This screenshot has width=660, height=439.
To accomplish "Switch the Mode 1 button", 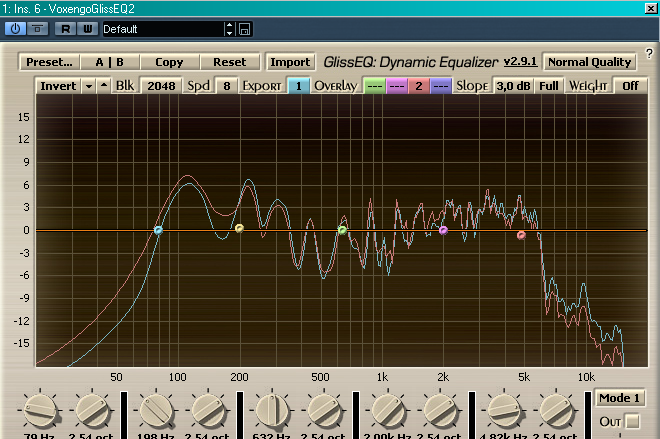I will 619,398.
